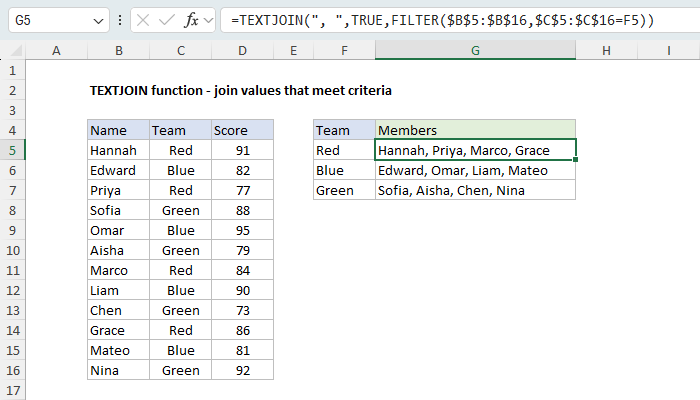Click score cell with value 77

(x=242, y=191)
